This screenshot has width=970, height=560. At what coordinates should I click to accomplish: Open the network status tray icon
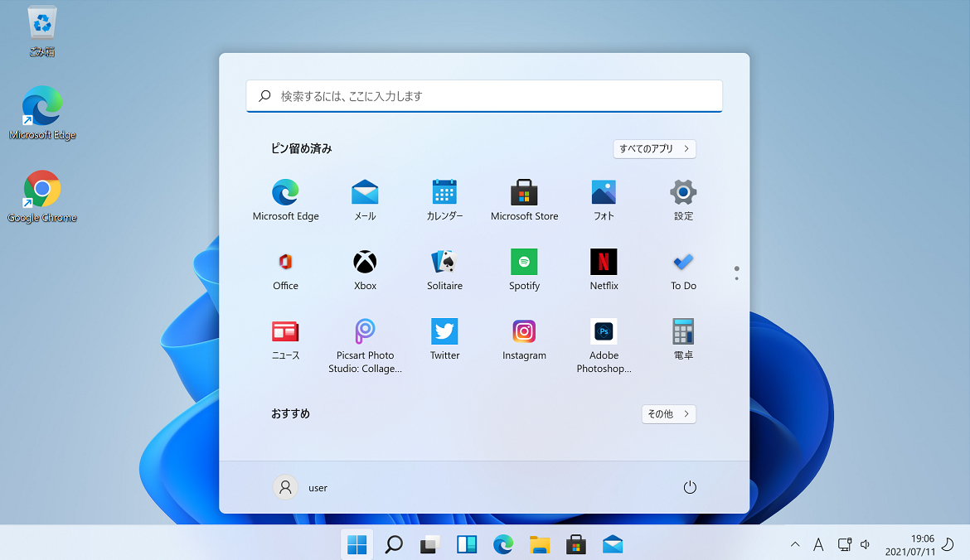point(845,544)
